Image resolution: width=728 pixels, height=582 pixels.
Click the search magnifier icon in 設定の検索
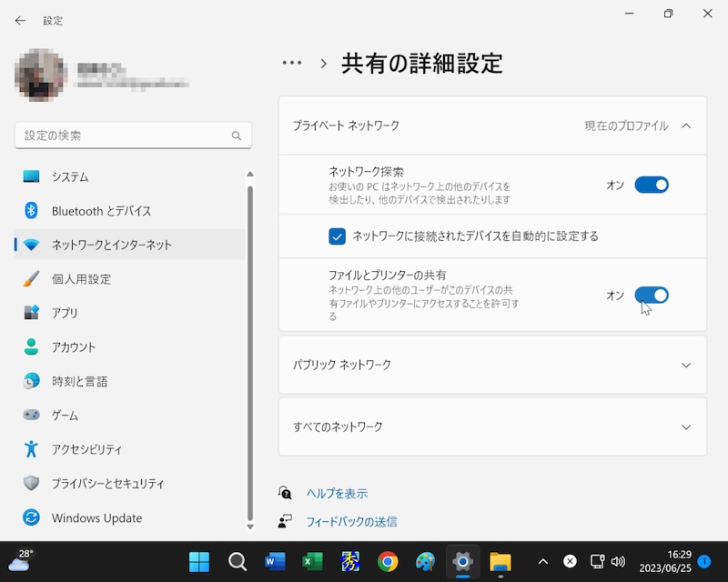click(x=237, y=135)
